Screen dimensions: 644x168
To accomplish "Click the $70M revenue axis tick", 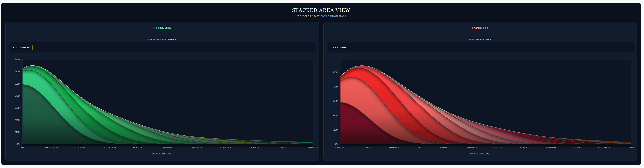I will click(17, 60).
